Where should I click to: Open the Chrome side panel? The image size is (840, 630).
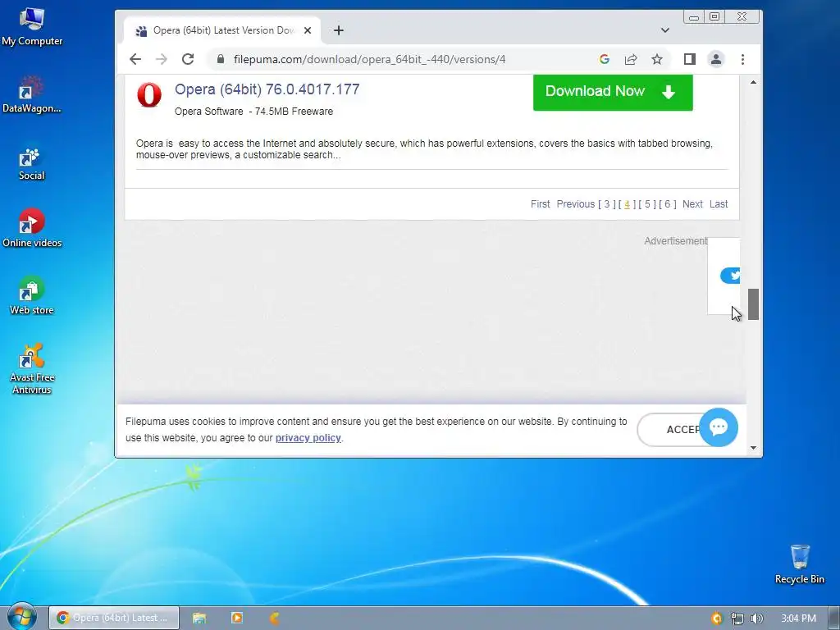pos(689,59)
